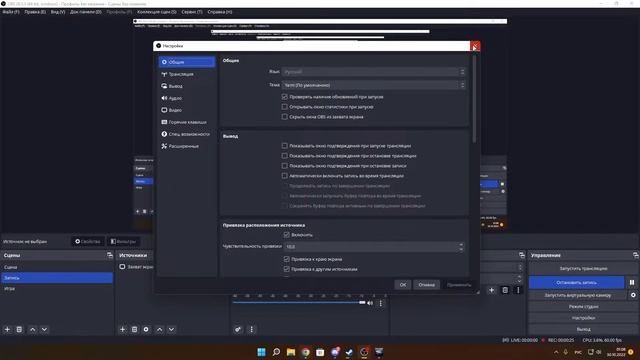The width and height of the screenshot is (640, 360).
Task: Remove the selected scene with trash icon
Action: pyautogui.click(x=19, y=329)
